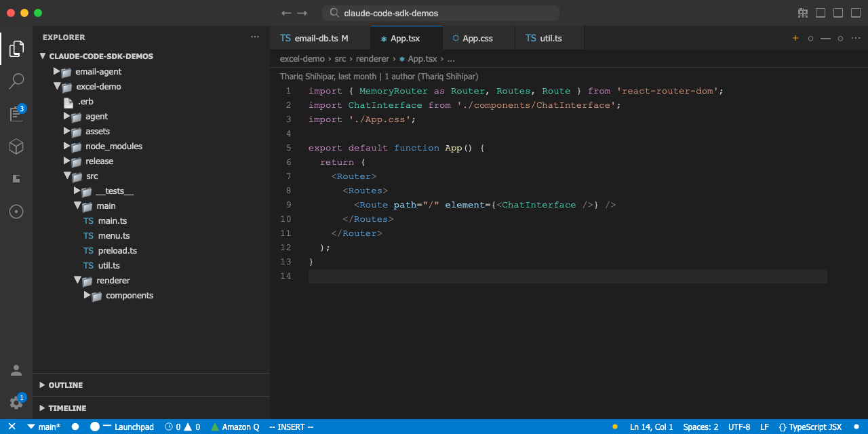Toggle the middle layout panel button in title bar
The image size is (868, 434).
coord(838,13)
